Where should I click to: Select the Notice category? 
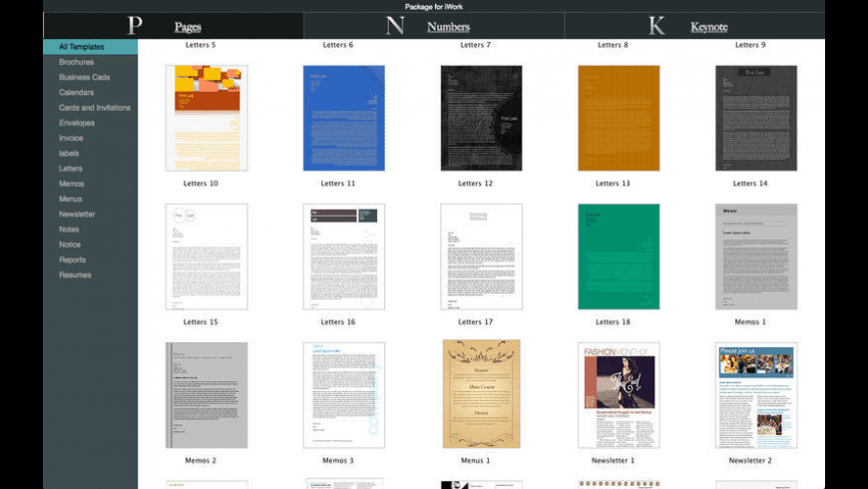(x=70, y=244)
